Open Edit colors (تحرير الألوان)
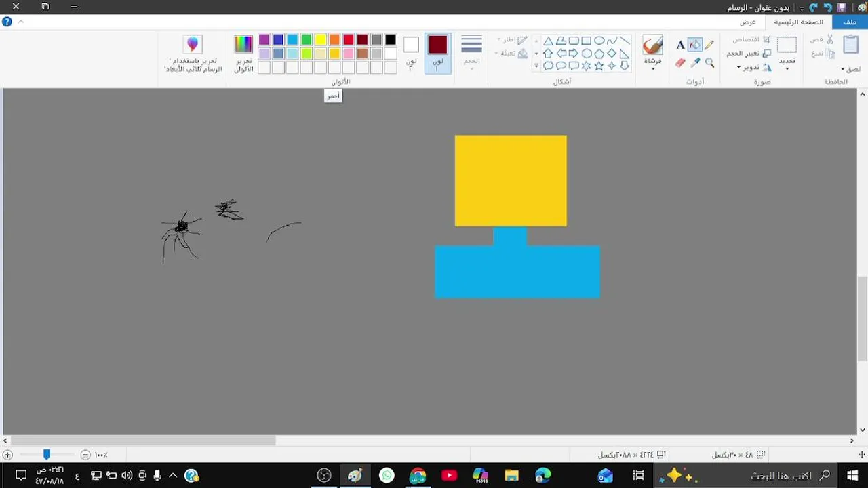The image size is (868, 488). pos(243,54)
